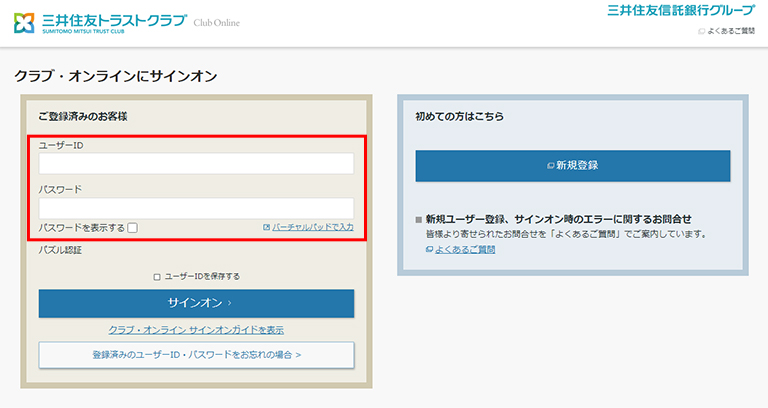Click the window icon on 新規登録 button
Viewport: 768px width, 408px height.
(x=551, y=165)
